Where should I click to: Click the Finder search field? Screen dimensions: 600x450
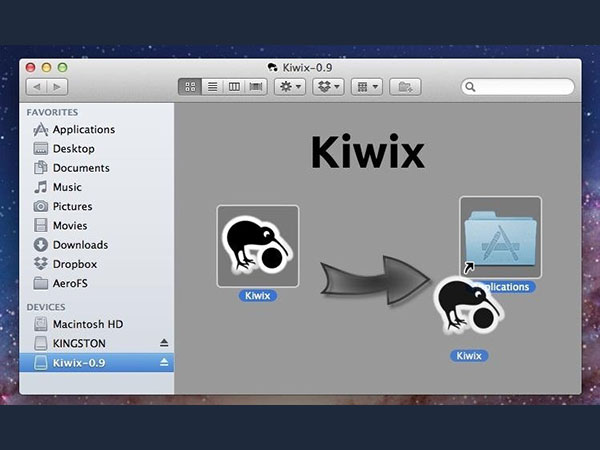[x=518, y=87]
